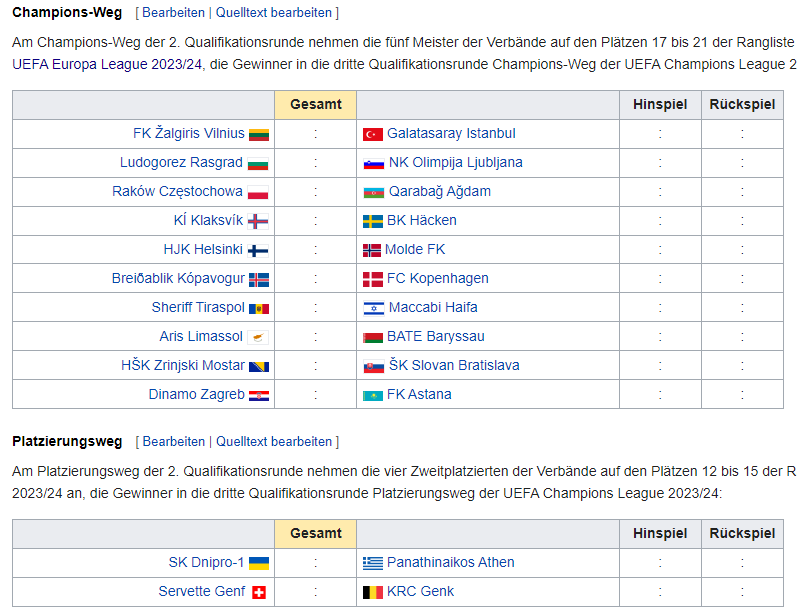Viewport: 797px width, 616px height.
Task: Click the Swiss flag next to Servette Genf
Action: tap(259, 592)
